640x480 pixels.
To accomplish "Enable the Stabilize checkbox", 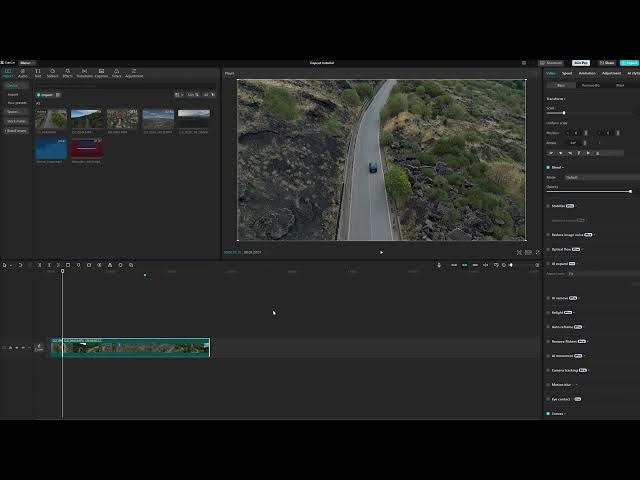I will (x=548, y=206).
